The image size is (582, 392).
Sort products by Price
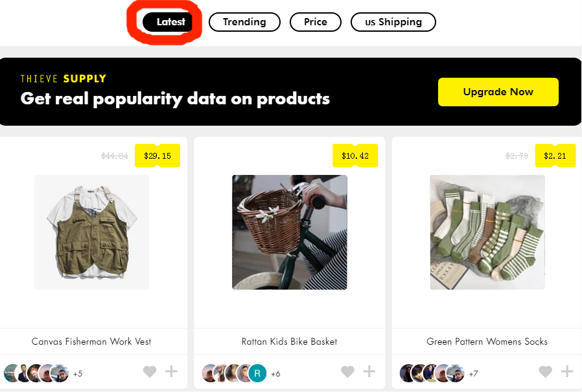click(x=316, y=22)
